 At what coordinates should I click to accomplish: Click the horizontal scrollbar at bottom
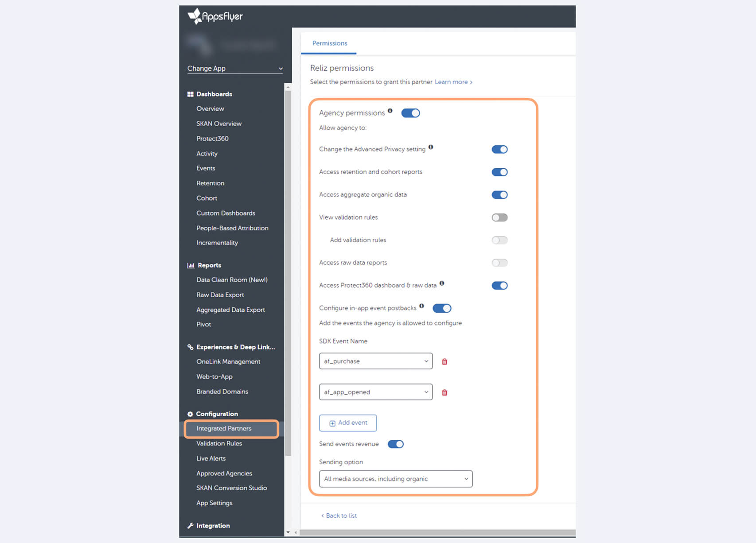(438, 532)
